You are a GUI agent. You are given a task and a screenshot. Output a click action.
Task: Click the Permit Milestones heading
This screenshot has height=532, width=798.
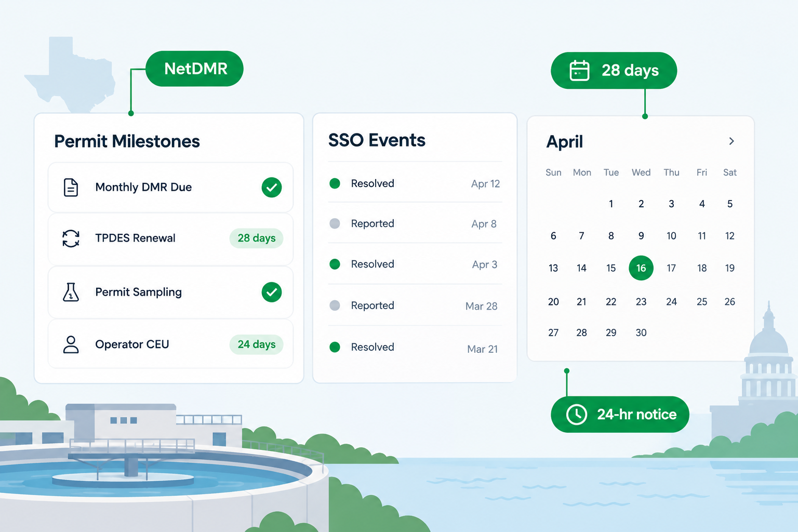pyautogui.click(x=127, y=141)
